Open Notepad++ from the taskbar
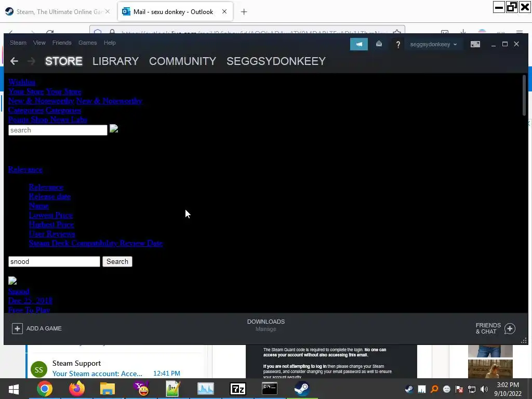Viewport: 532px width, 399px height. tap(173, 389)
